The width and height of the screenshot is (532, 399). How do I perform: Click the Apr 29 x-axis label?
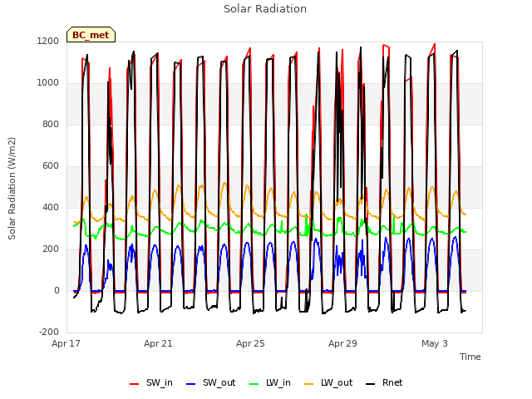coord(342,343)
